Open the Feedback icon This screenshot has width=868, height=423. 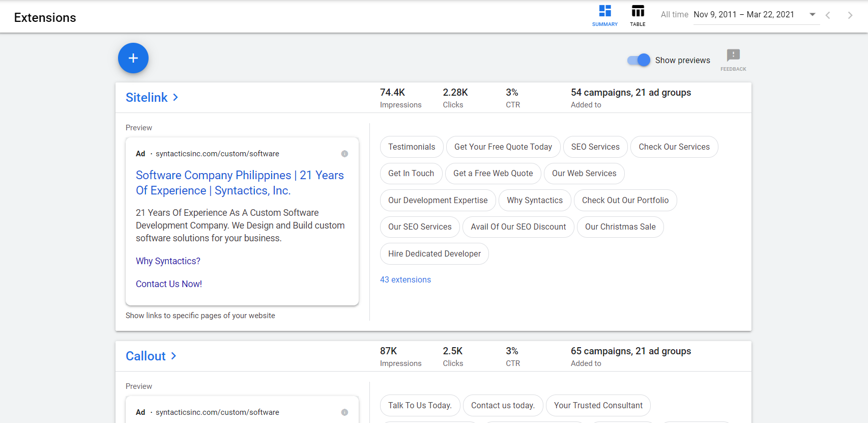733,60
